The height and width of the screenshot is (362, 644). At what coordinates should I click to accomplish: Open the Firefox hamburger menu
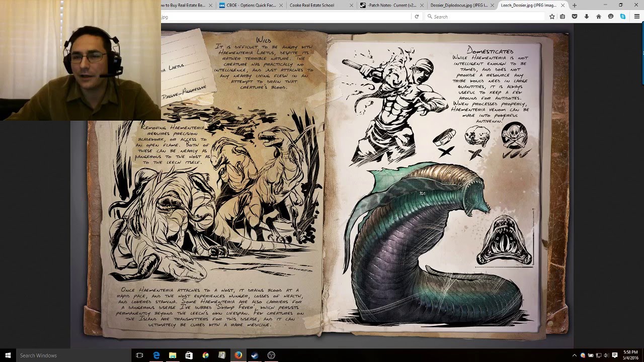tap(636, 17)
